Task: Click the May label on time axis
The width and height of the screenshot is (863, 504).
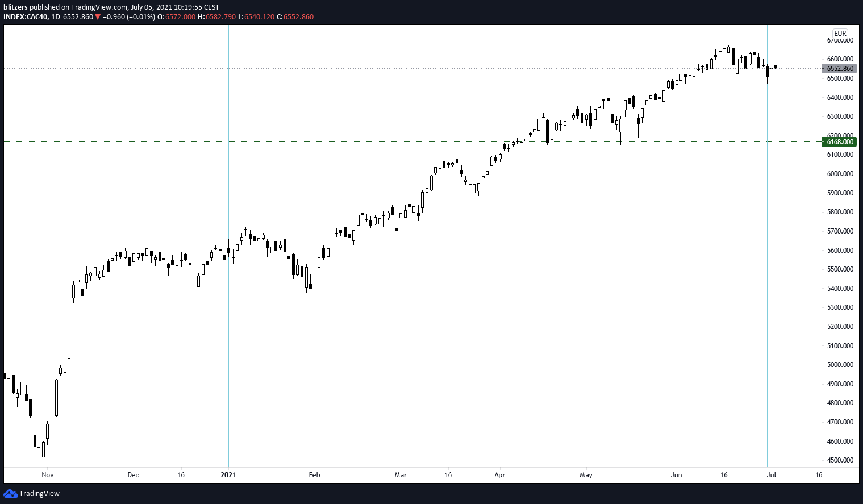Action: (x=586, y=475)
